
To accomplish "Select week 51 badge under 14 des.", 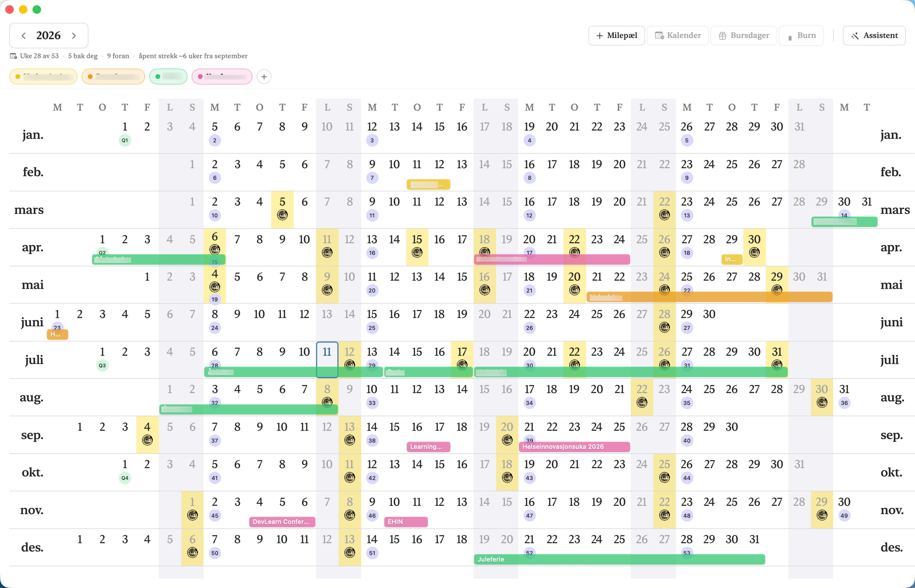I will pyautogui.click(x=372, y=553).
